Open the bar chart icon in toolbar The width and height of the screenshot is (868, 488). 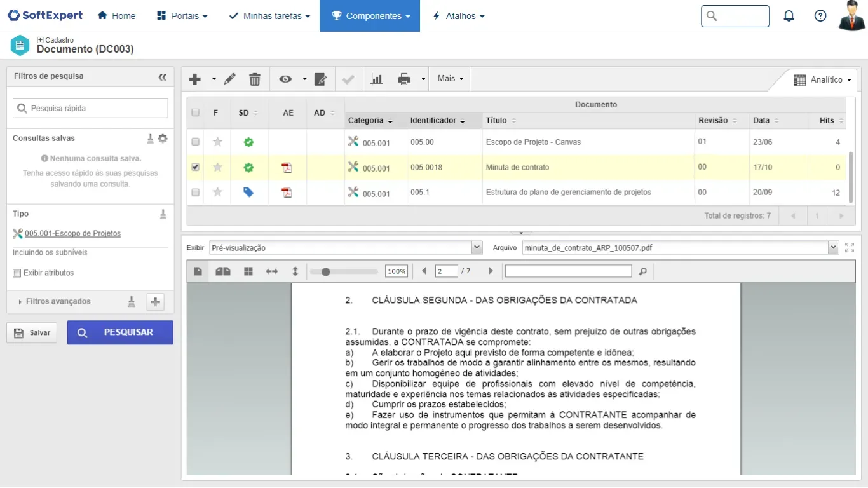[377, 79]
